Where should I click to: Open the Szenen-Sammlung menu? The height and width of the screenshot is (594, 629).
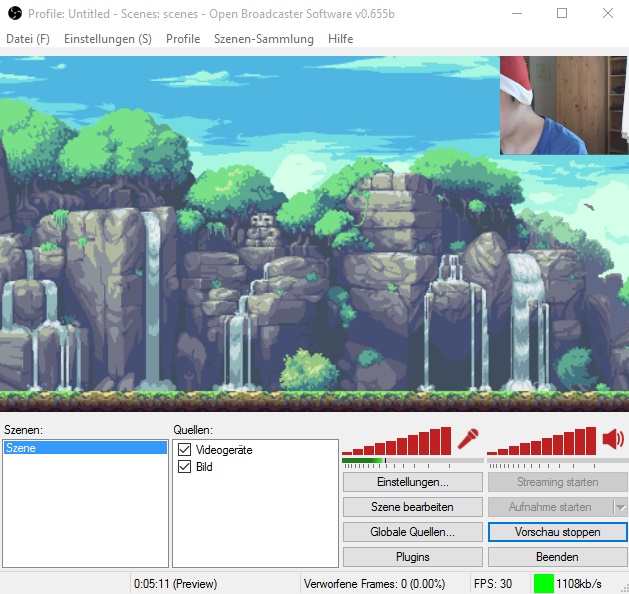[264, 39]
